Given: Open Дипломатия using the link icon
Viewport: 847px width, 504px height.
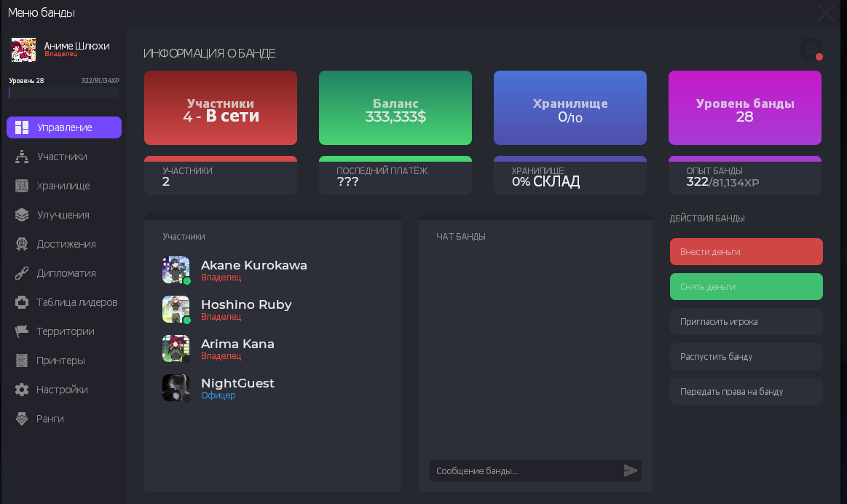Looking at the screenshot, I should click(22, 273).
